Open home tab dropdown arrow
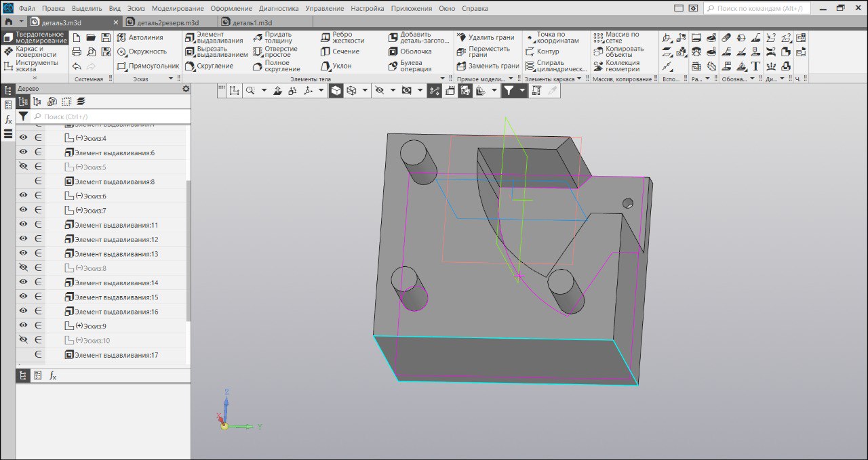Image resolution: width=868 pixels, height=460 pixels. 21,22
